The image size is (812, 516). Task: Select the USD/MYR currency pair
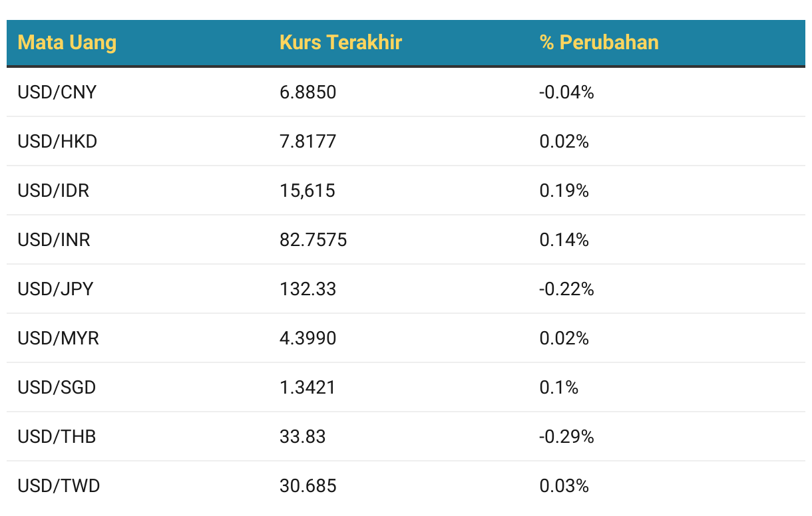tap(59, 338)
